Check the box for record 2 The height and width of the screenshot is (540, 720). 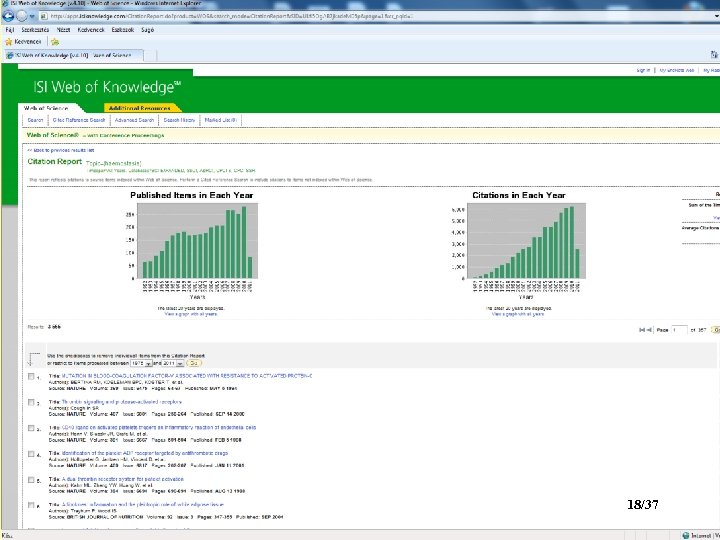(31, 402)
